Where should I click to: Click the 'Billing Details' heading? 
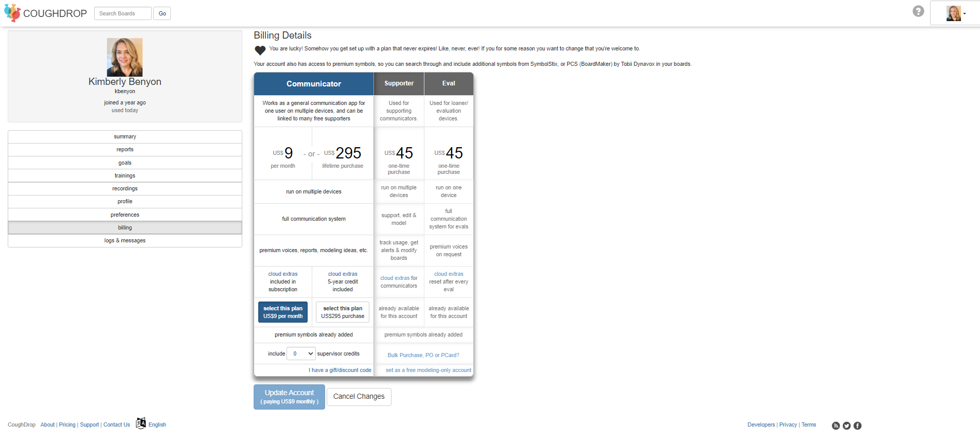[282, 36]
